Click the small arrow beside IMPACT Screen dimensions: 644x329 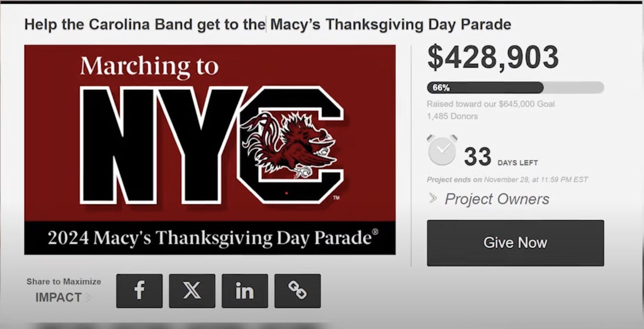point(88,298)
